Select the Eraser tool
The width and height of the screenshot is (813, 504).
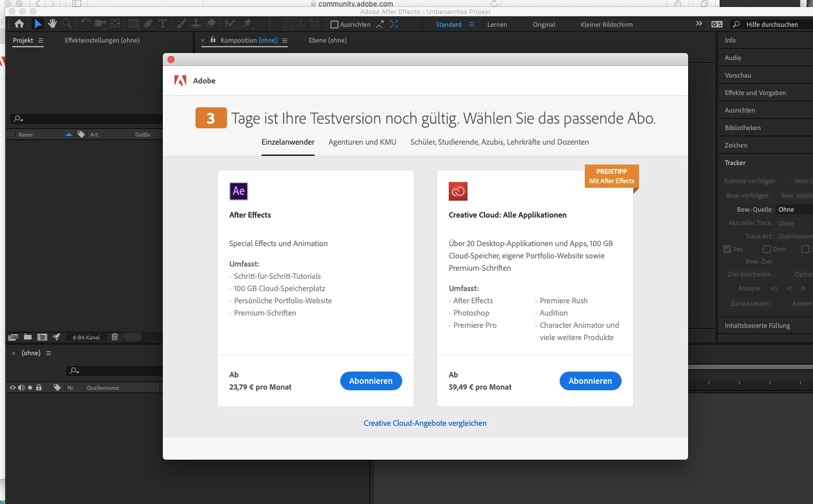pyautogui.click(x=211, y=24)
